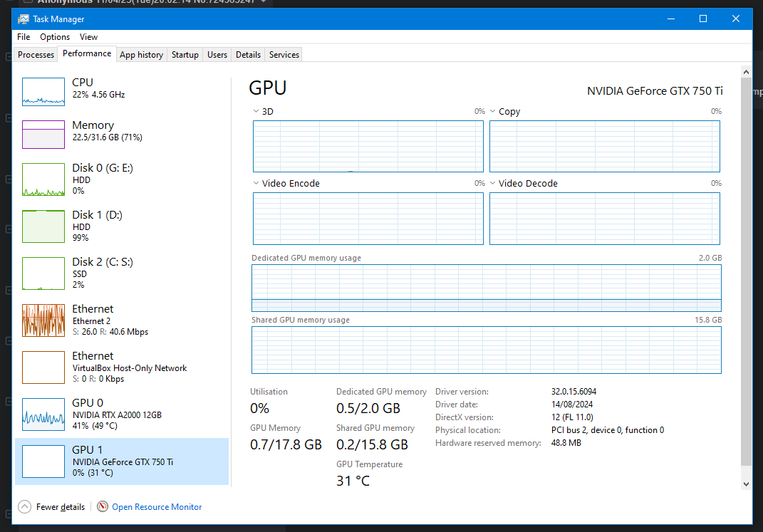Select the VirtualBox Host-Only Network graph thumbnail
This screenshot has width=763, height=532.
coord(43,367)
